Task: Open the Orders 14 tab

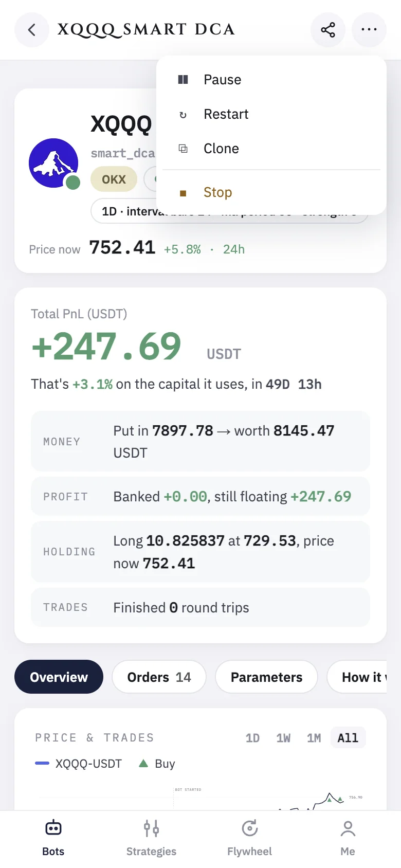Action: point(159,677)
